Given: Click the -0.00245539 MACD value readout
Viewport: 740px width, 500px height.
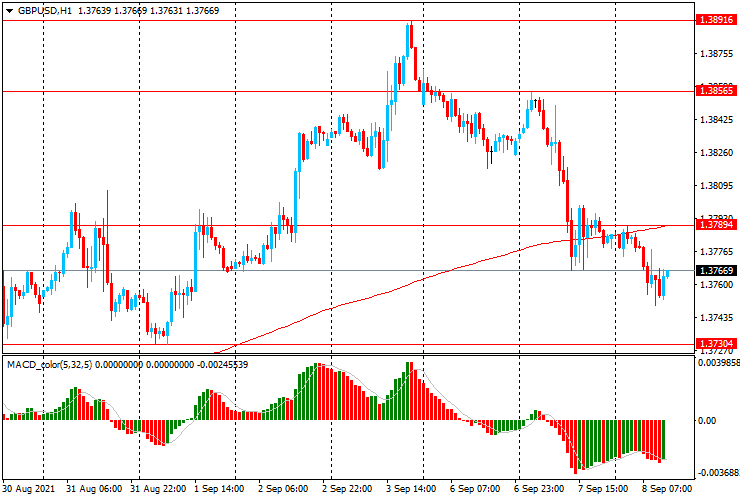Looking at the screenshot, I should coord(222,364).
